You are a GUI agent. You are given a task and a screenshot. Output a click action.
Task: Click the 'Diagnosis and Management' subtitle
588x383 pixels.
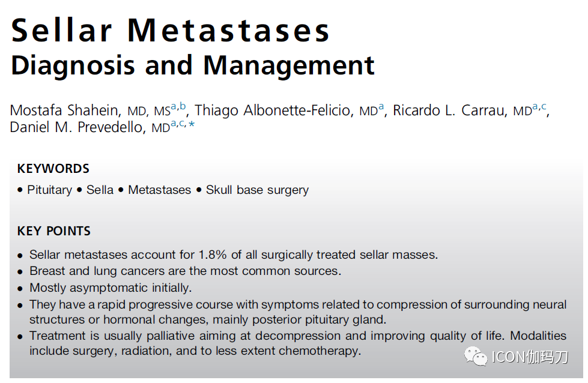193,65
